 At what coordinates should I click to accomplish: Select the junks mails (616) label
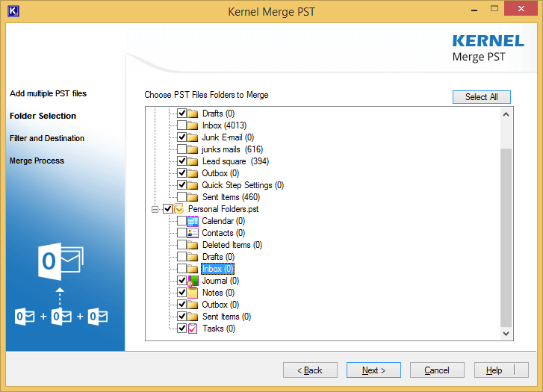coord(232,149)
